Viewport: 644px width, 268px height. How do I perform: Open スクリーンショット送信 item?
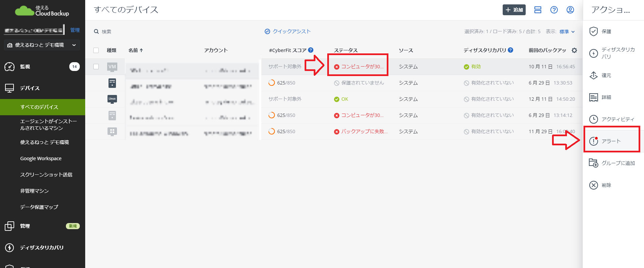click(x=46, y=175)
